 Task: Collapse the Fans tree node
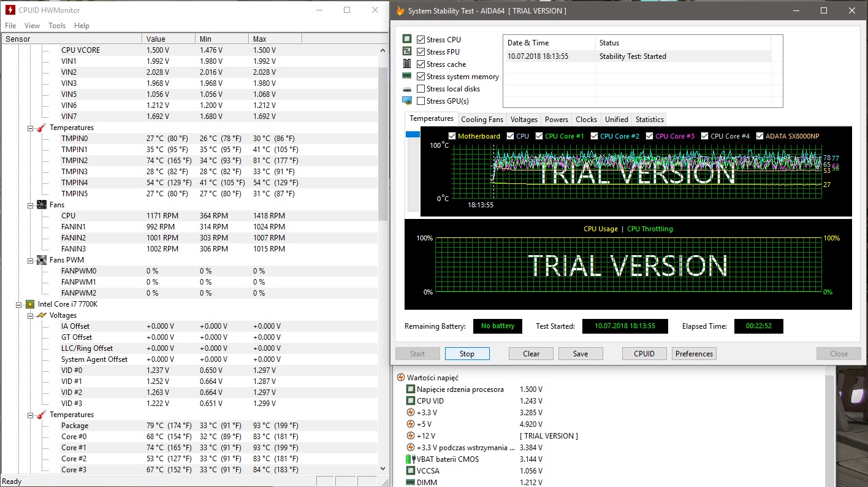(31, 205)
